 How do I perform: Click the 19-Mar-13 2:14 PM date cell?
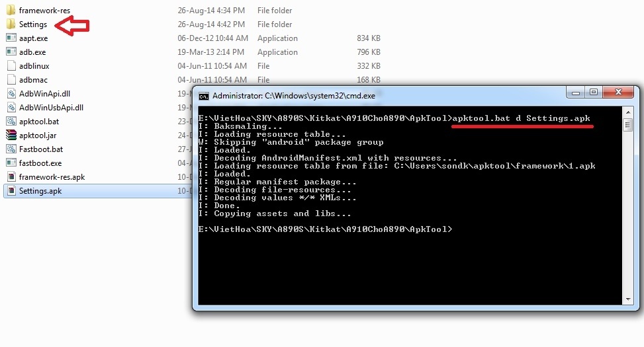(210, 52)
